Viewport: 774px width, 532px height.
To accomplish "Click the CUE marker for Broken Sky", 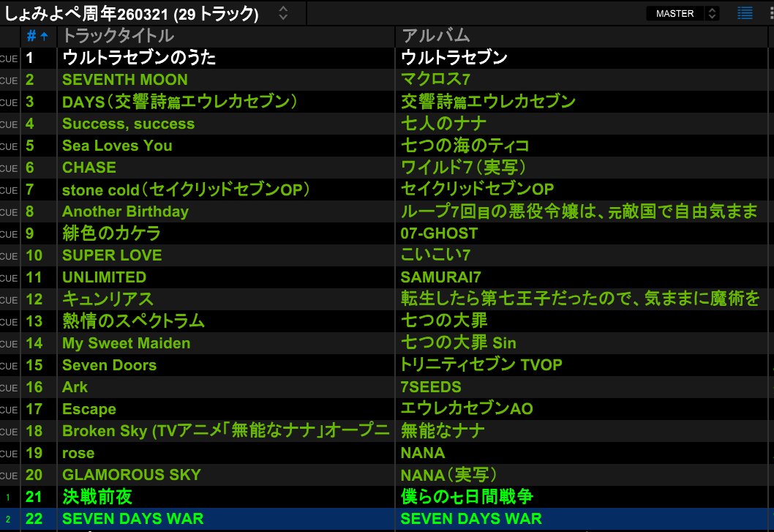I will (9, 431).
